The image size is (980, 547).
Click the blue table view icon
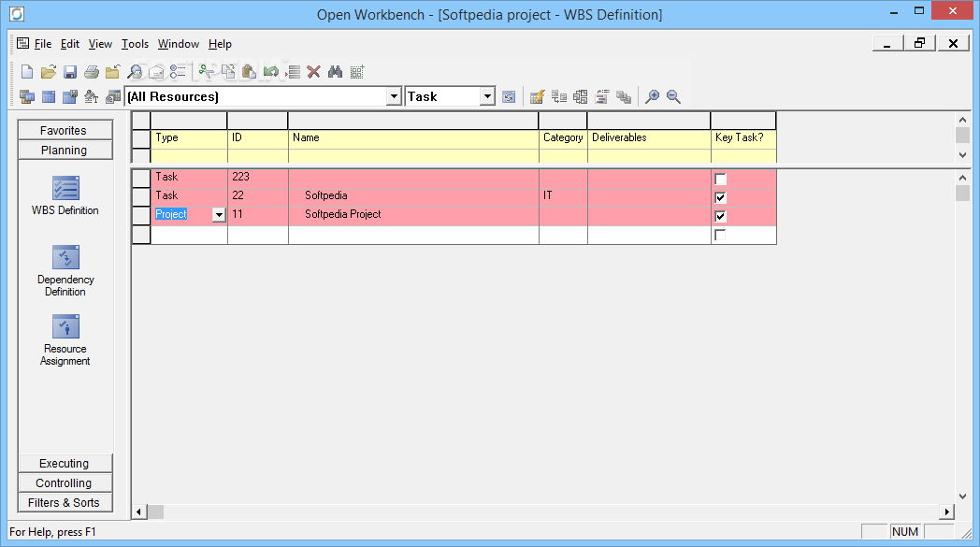point(48,97)
